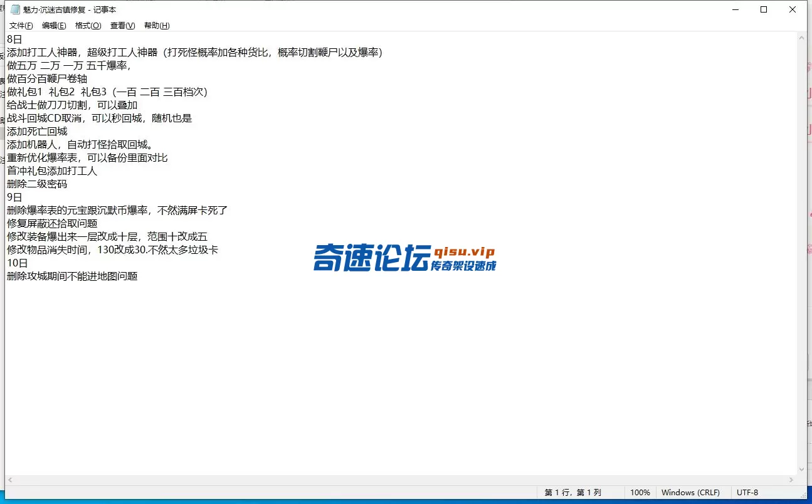Image resolution: width=812 pixels, height=504 pixels.
Task: Click the vertical scrollbar down arrow
Action: [x=801, y=470]
